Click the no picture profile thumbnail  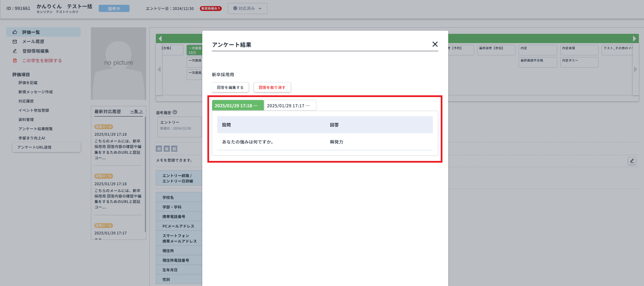[119, 64]
